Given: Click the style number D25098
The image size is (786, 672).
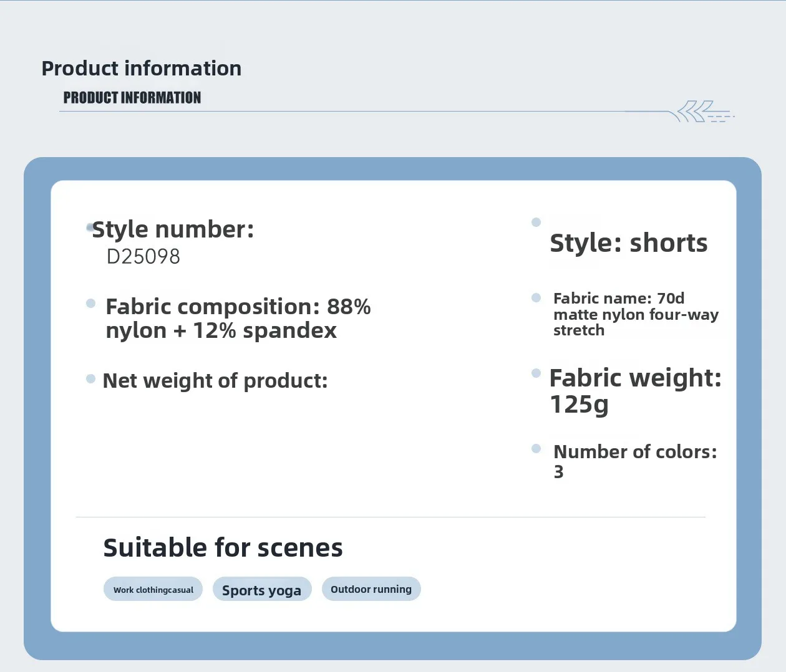Looking at the screenshot, I should [143, 257].
